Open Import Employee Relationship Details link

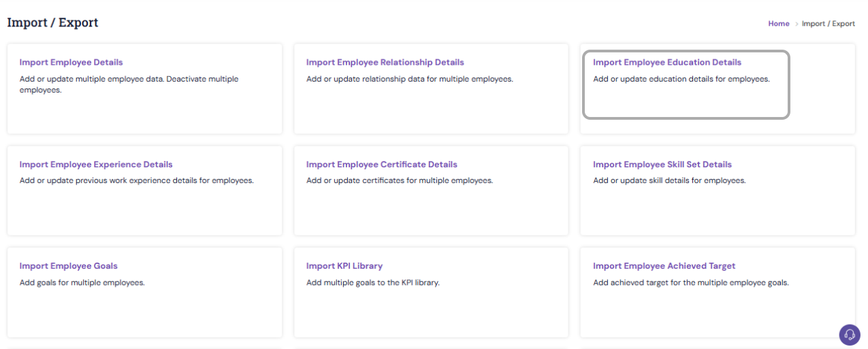point(385,62)
